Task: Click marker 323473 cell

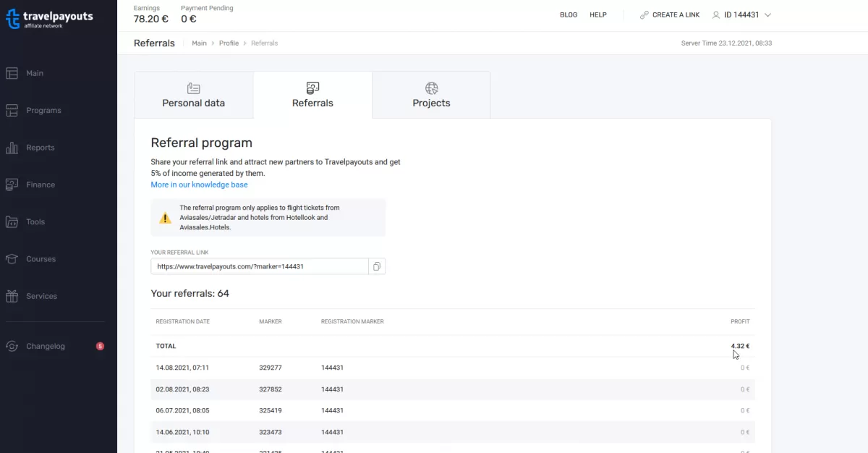Action: click(271, 432)
